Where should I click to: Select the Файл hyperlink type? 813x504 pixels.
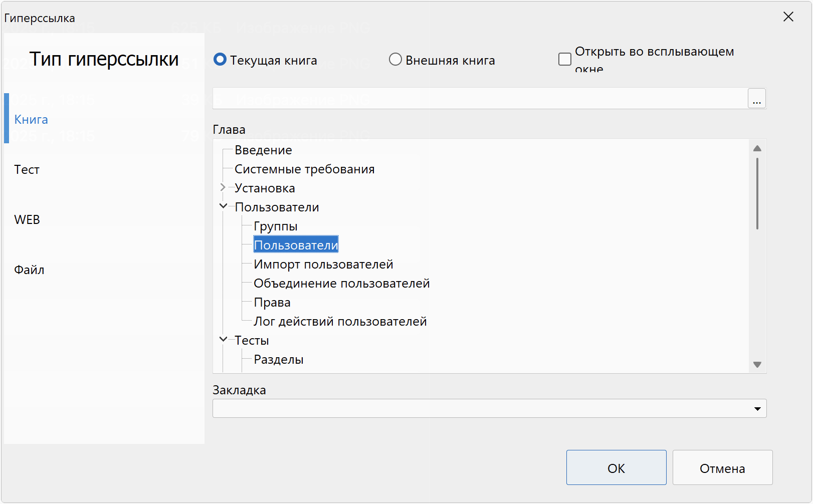[29, 270]
